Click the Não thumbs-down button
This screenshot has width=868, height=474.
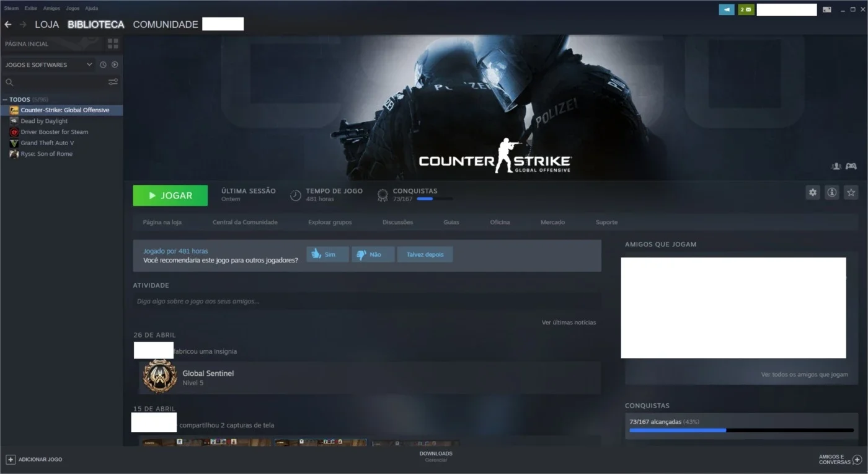[373, 254]
